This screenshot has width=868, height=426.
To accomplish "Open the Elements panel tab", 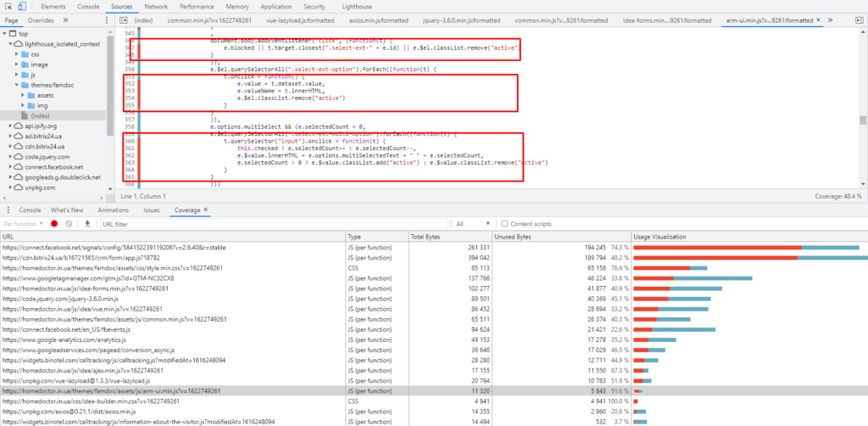I will [53, 7].
